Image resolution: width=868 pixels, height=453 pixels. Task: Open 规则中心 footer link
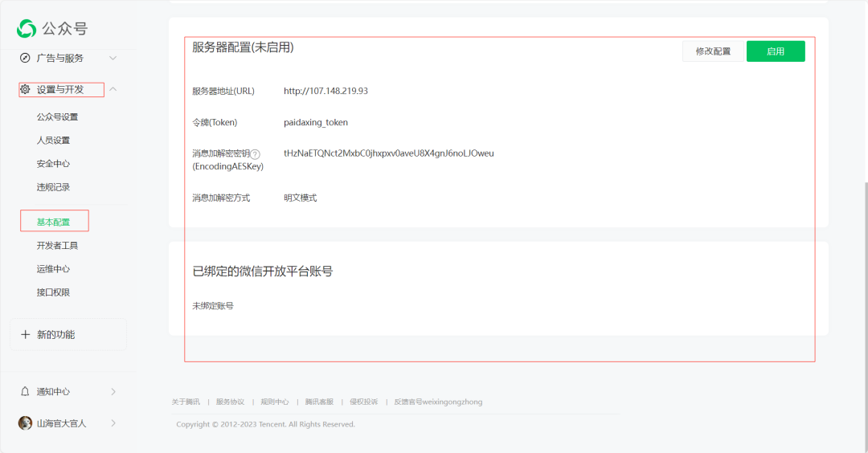[x=275, y=402]
